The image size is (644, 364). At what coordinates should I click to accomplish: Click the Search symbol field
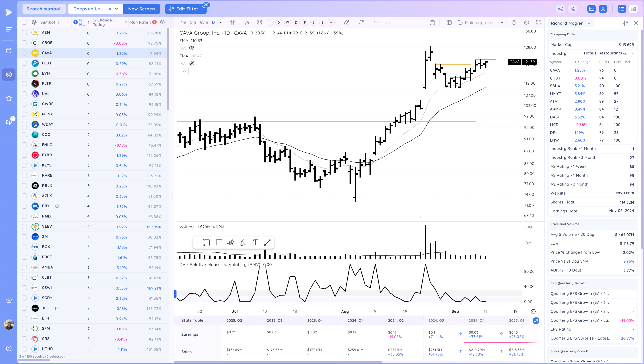(x=44, y=9)
